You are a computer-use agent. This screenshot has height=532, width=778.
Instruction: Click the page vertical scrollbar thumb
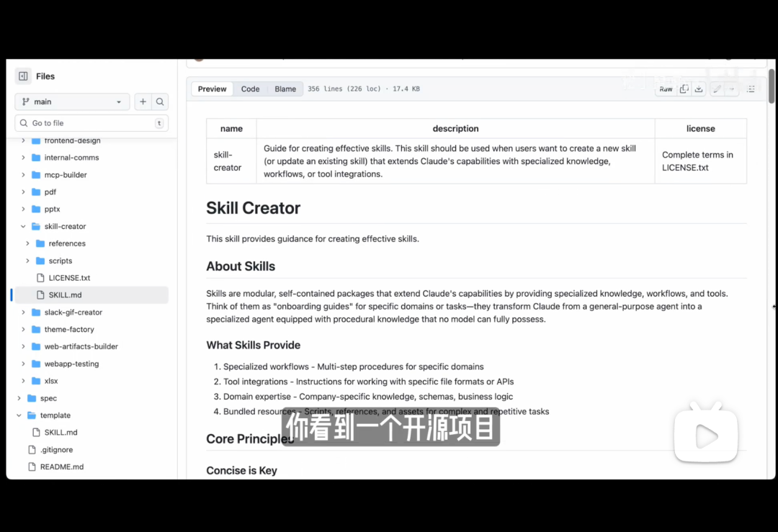pos(772,86)
